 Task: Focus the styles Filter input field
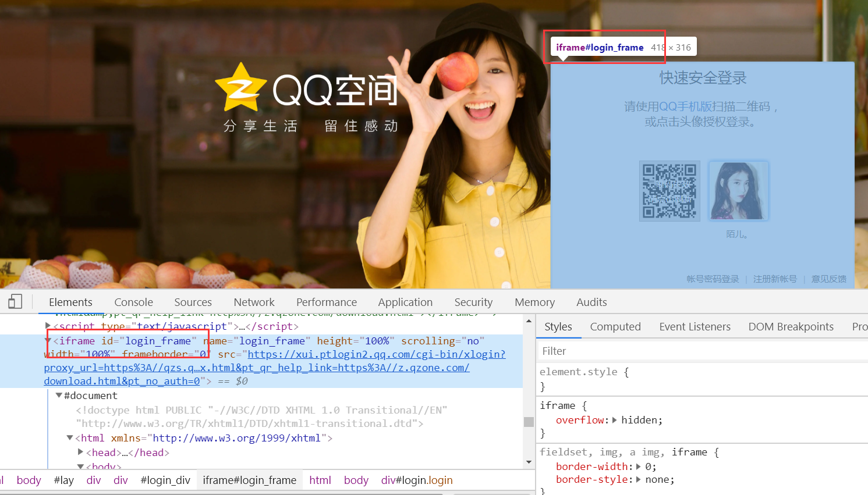(702, 351)
